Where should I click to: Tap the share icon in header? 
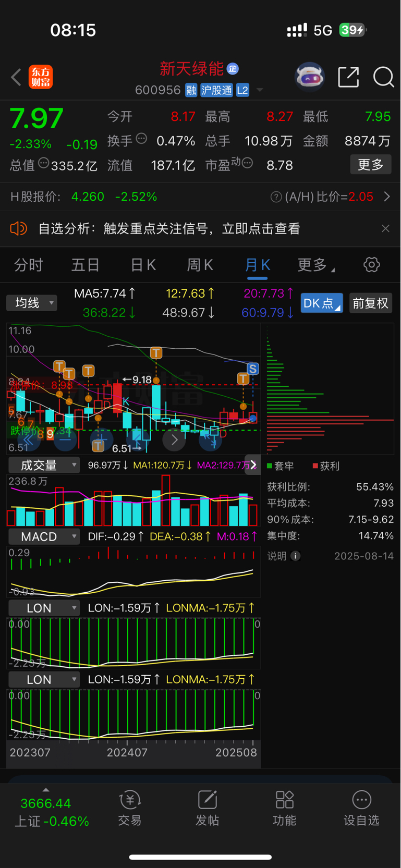pos(348,77)
